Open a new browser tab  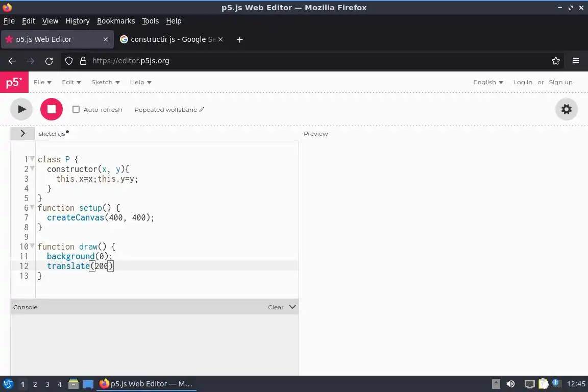tap(239, 39)
